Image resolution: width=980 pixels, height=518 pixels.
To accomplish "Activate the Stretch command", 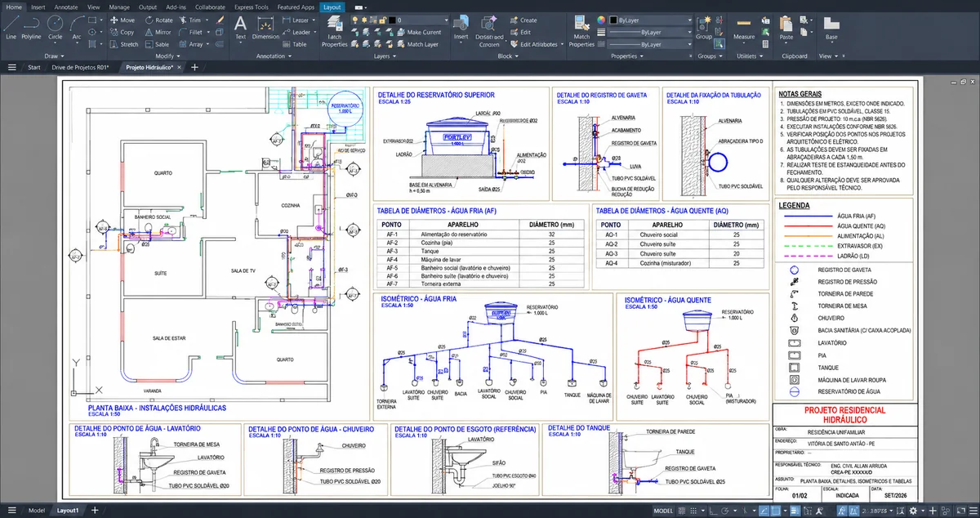I will (123, 44).
